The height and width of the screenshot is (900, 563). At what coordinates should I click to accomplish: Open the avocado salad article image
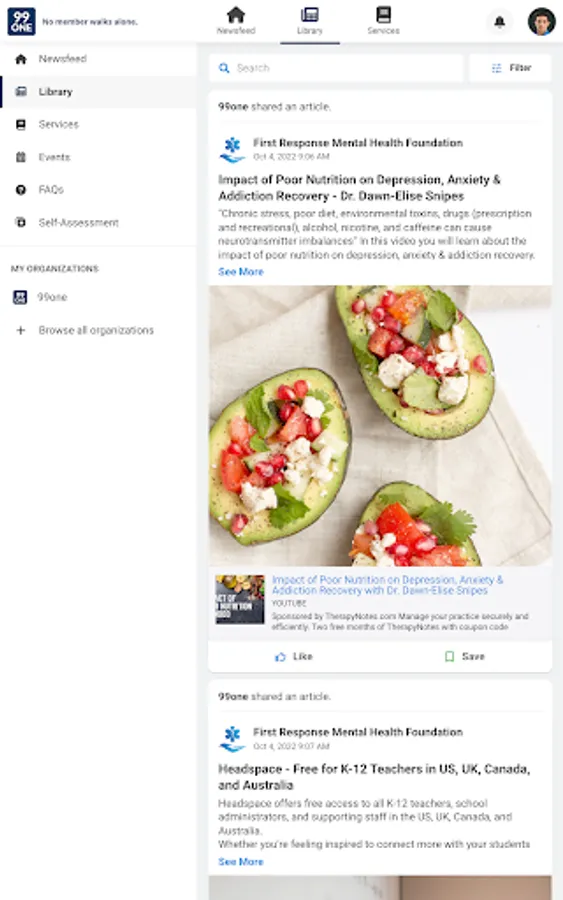pyautogui.click(x=380, y=425)
